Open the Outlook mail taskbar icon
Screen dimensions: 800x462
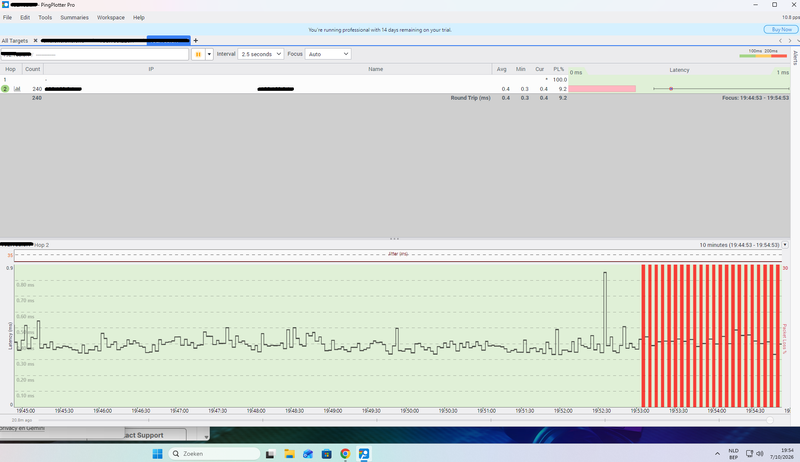pos(308,454)
